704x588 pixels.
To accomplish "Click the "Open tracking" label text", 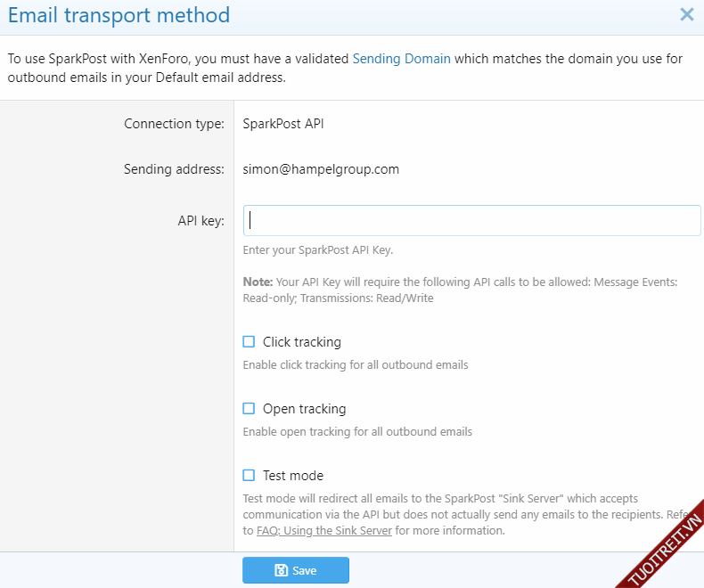I will 304,409.
